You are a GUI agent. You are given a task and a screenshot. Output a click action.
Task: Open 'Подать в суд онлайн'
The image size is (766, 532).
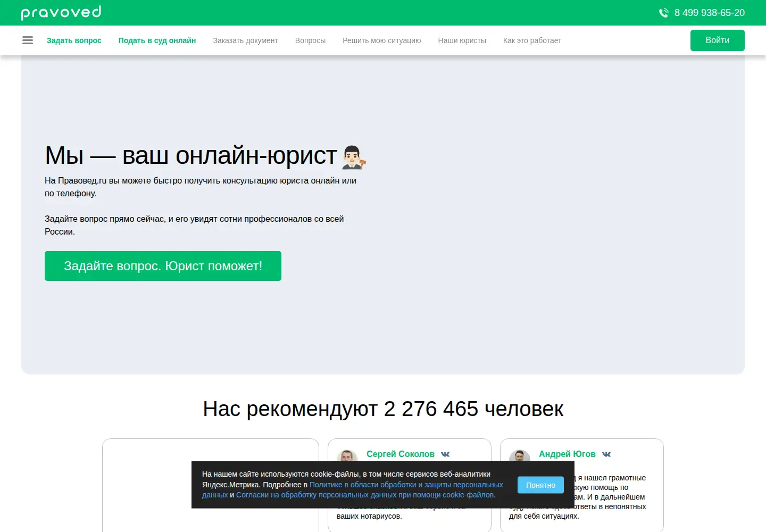click(x=157, y=40)
